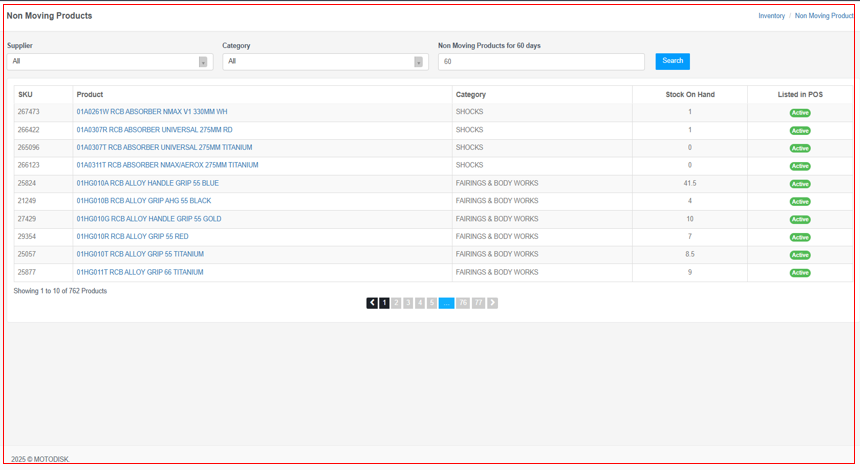Click the Search button

[673, 61]
